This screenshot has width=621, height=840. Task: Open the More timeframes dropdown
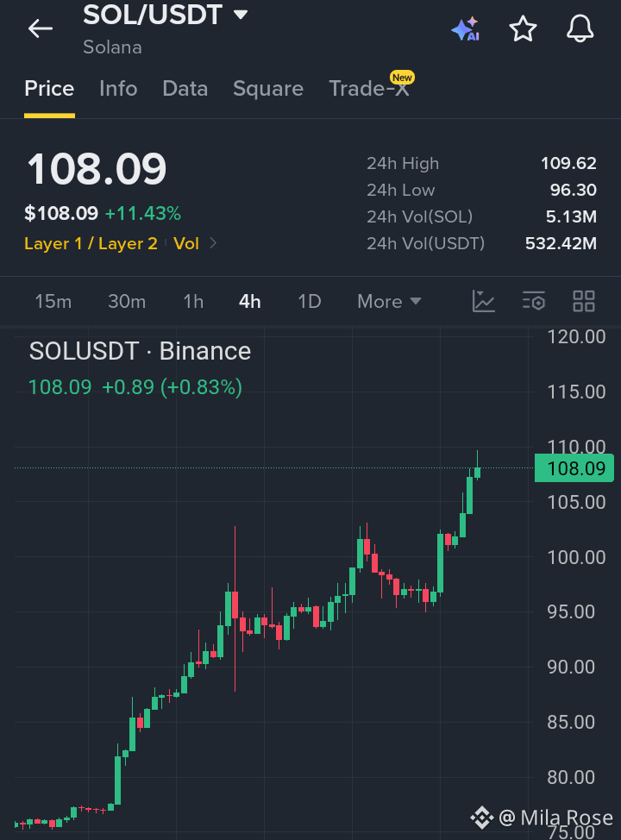tap(389, 301)
